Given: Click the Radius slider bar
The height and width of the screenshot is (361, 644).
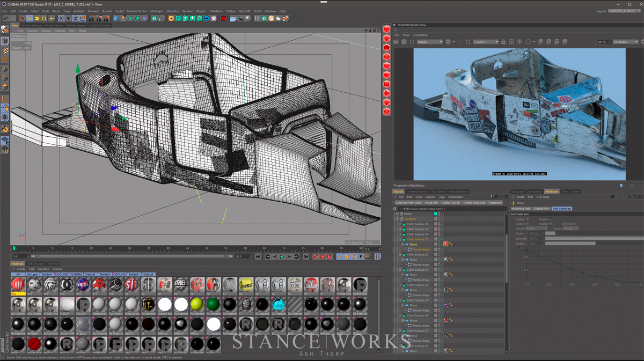Looking at the screenshot, I should 594,233.
